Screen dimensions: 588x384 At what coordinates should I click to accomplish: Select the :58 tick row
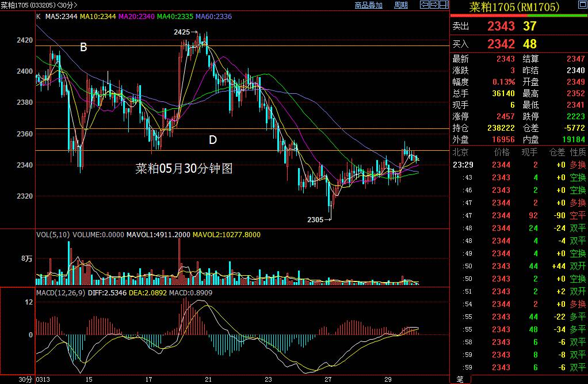point(519,342)
